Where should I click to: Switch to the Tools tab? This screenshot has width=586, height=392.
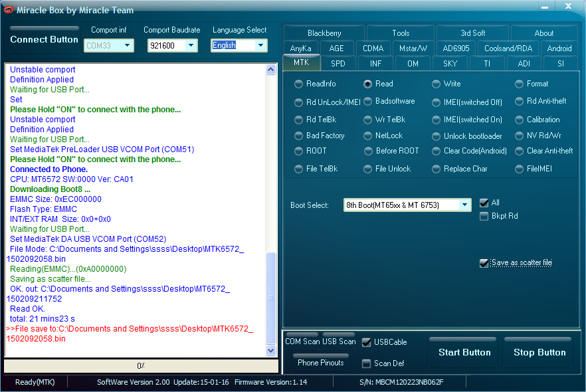(x=401, y=33)
